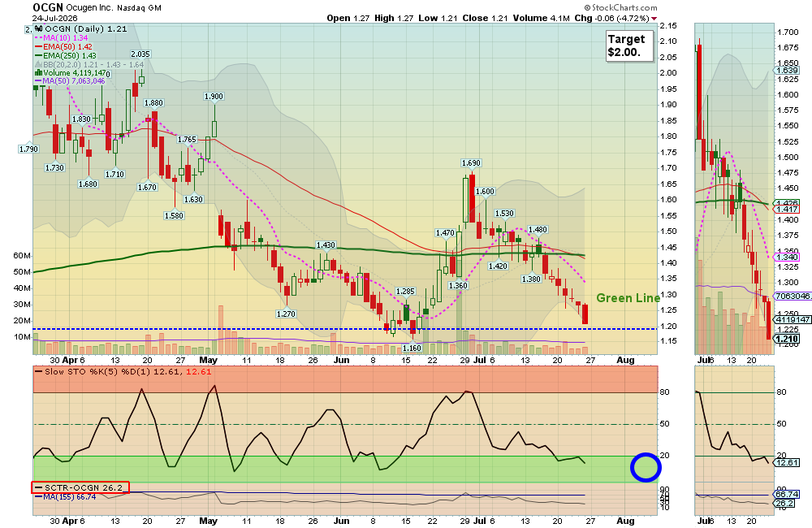Click the 1.710 price label
Viewport: 812px width, 528px height.
point(114,174)
